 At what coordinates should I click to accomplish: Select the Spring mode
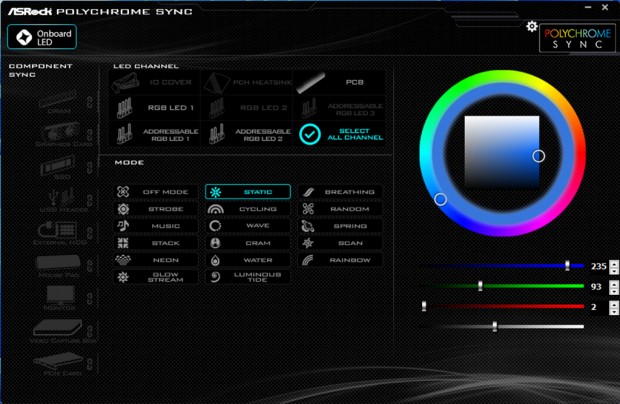point(340,226)
